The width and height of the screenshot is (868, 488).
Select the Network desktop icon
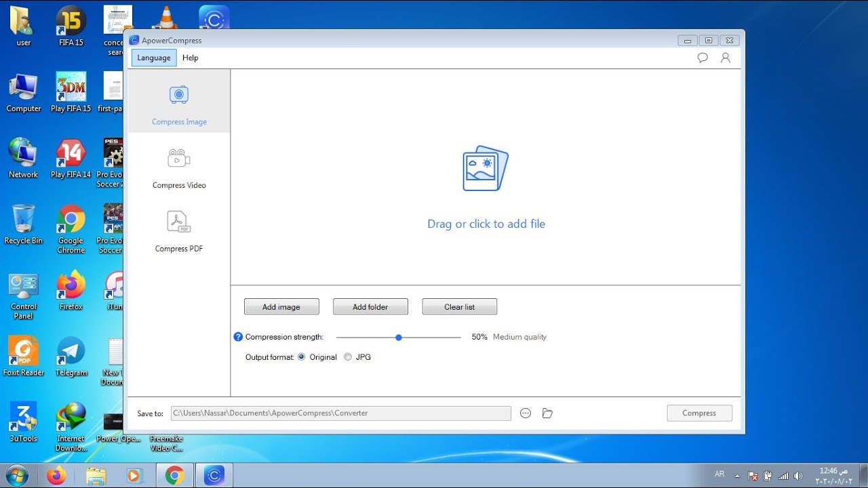(24, 158)
